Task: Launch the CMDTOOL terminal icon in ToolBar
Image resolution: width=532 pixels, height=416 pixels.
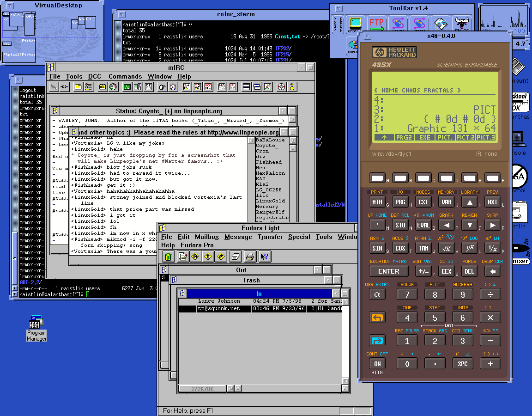Action: 355,24
